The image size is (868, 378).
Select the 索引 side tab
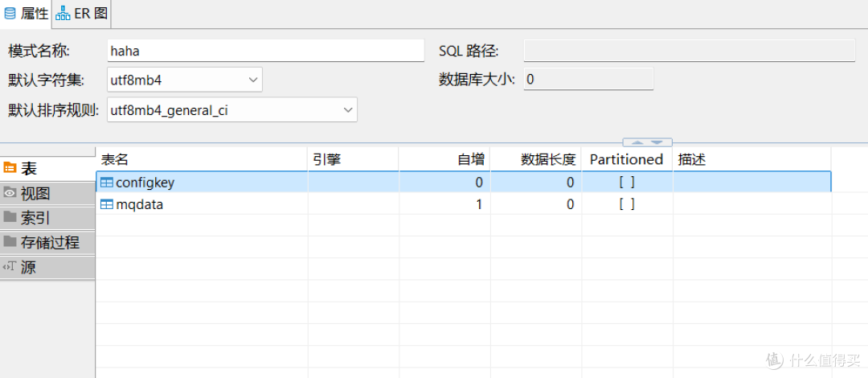[x=47, y=218]
